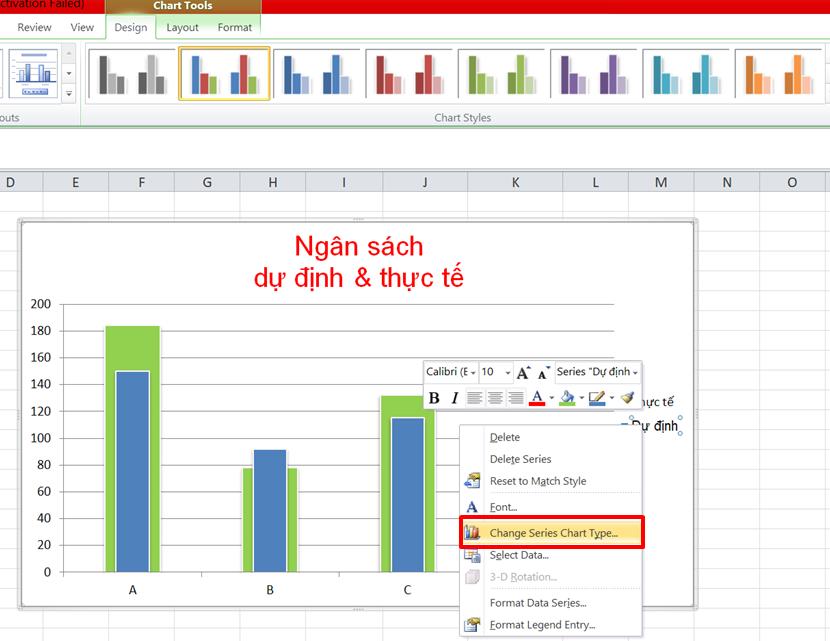This screenshot has width=830, height=641.
Task: Open the View ribbon tab
Action: click(x=82, y=27)
